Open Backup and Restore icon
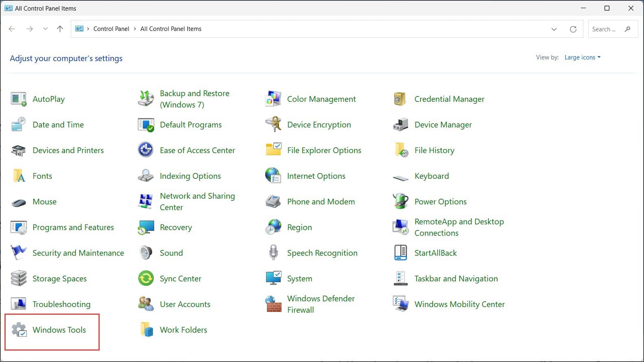Screen dimensions: 644x362 tap(146, 99)
